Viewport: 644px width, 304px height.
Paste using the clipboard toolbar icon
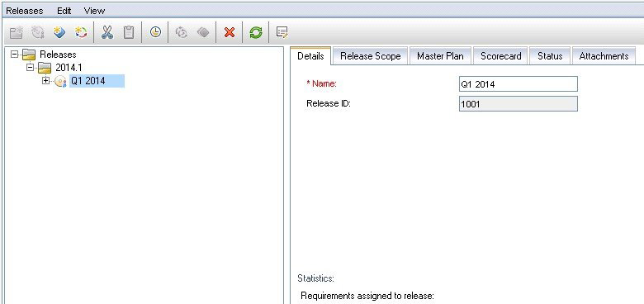pos(129,32)
